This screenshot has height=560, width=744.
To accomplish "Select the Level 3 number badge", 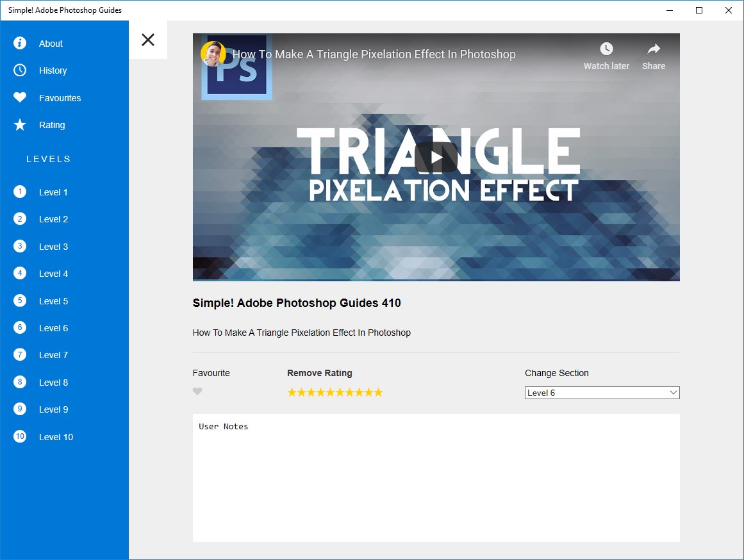I will pos(20,246).
